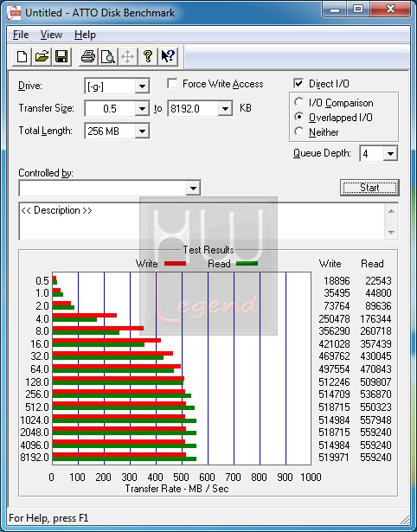The height and width of the screenshot is (532, 417).
Task: Uncheck the Direct I/O checkbox
Action: (298, 83)
